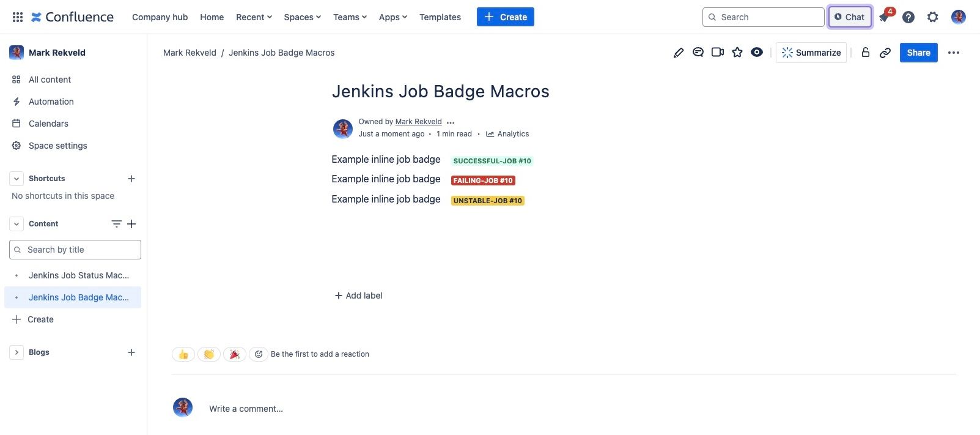
Task: Click the page author avatar
Action: pyautogui.click(x=343, y=128)
